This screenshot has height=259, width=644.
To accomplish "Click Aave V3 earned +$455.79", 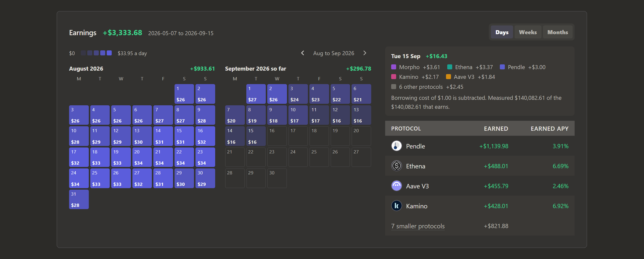I will pyautogui.click(x=496, y=186).
